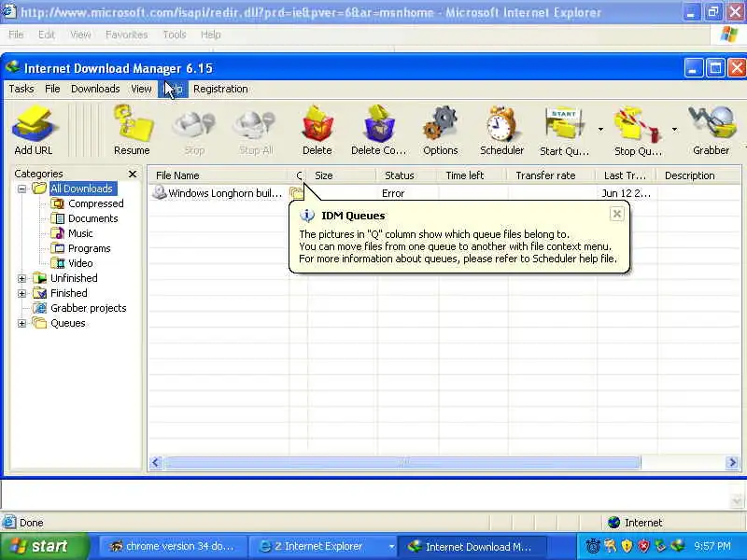
Task: Click the yellow shield tray icon
Action: (627, 546)
